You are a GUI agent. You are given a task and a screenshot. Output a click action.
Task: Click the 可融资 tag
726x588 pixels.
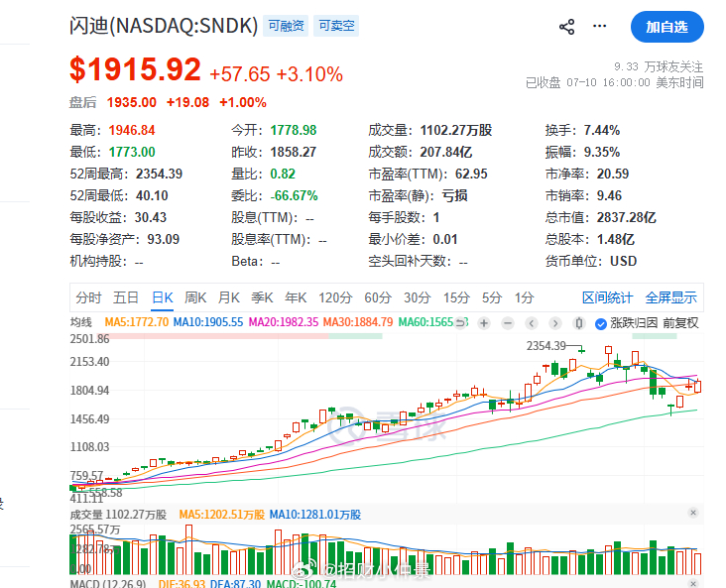coord(286,26)
